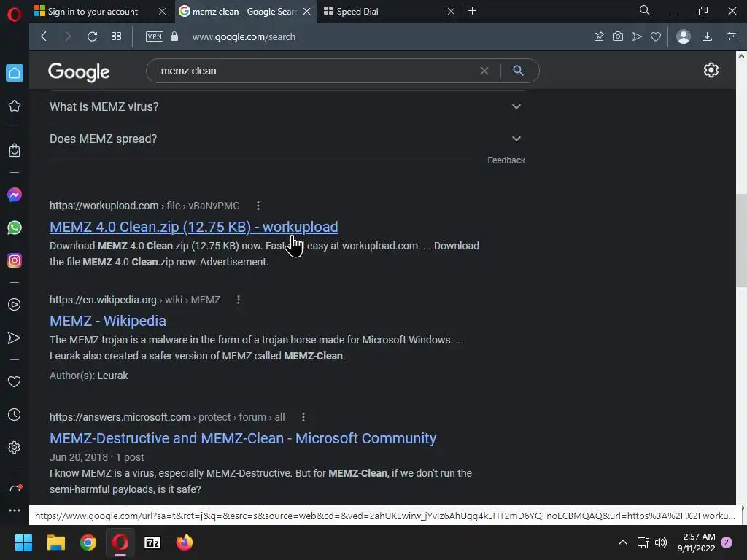Click the Google logo
Screen dimensions: 747x560
pos(79,72)
